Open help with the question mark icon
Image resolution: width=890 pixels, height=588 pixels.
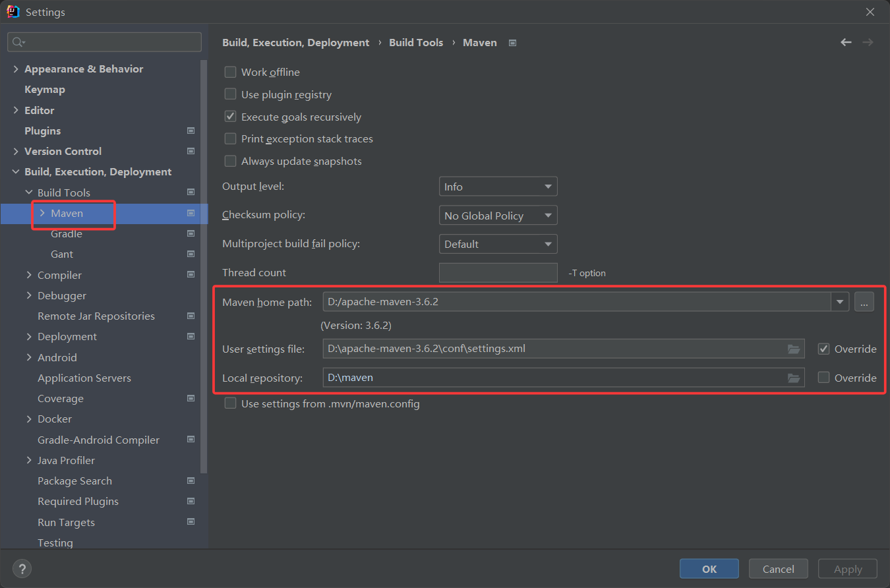(x=22, y=569)
